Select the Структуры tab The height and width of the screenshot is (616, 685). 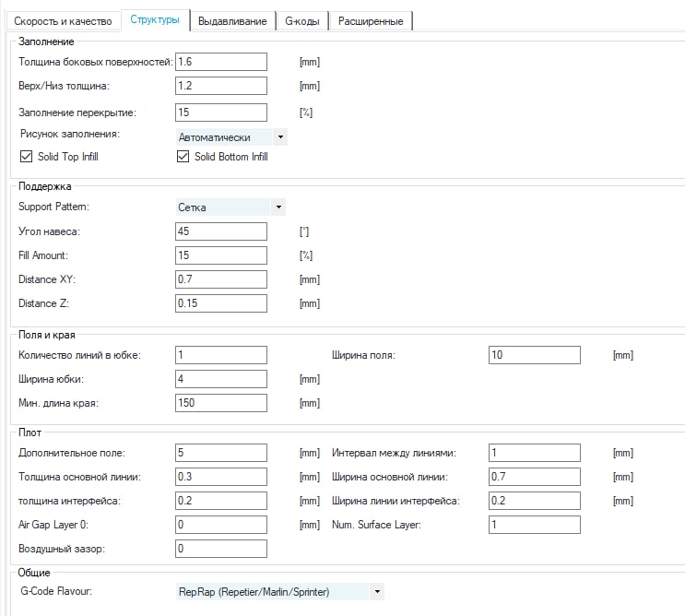(155, 20)
